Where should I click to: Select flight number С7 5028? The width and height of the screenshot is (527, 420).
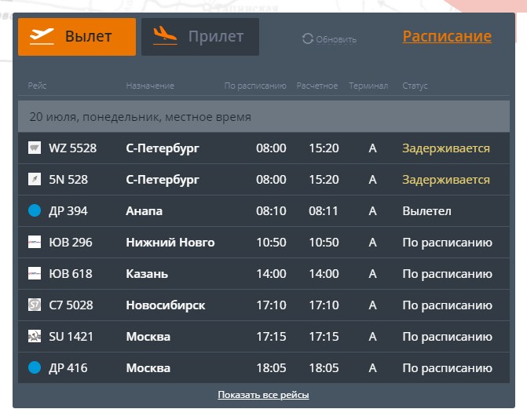click(x=71, y=305)
